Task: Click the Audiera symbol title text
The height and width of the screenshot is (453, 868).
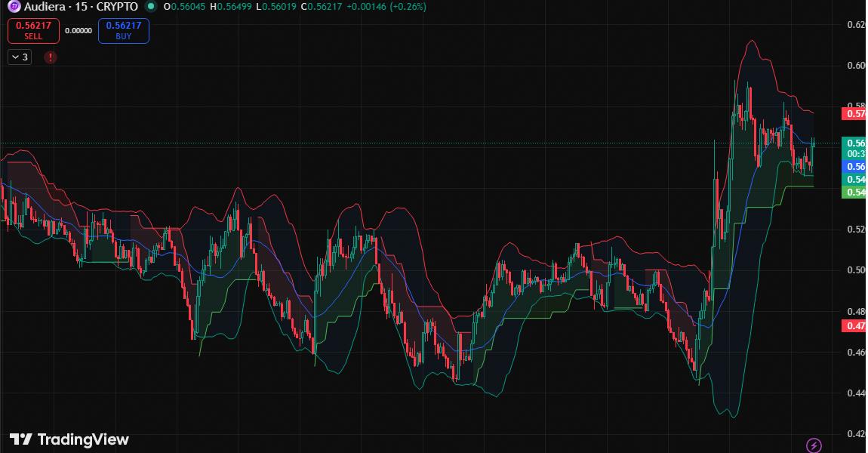Action: pos(81,7)
